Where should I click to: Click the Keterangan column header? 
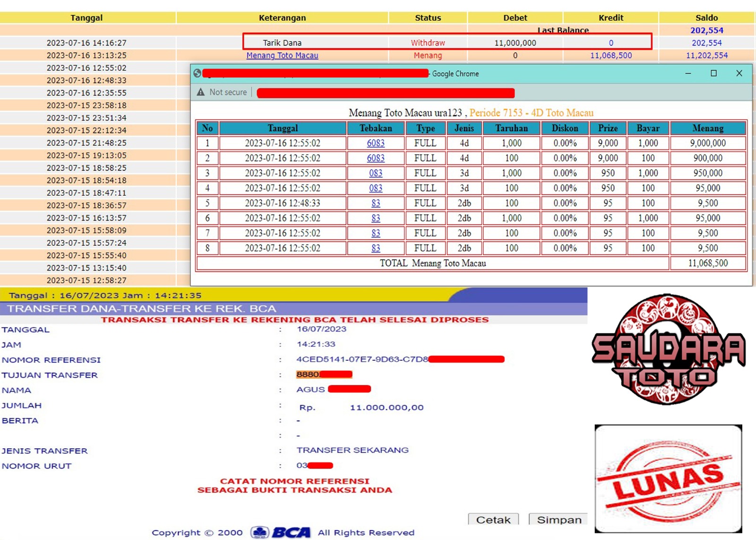282,18
